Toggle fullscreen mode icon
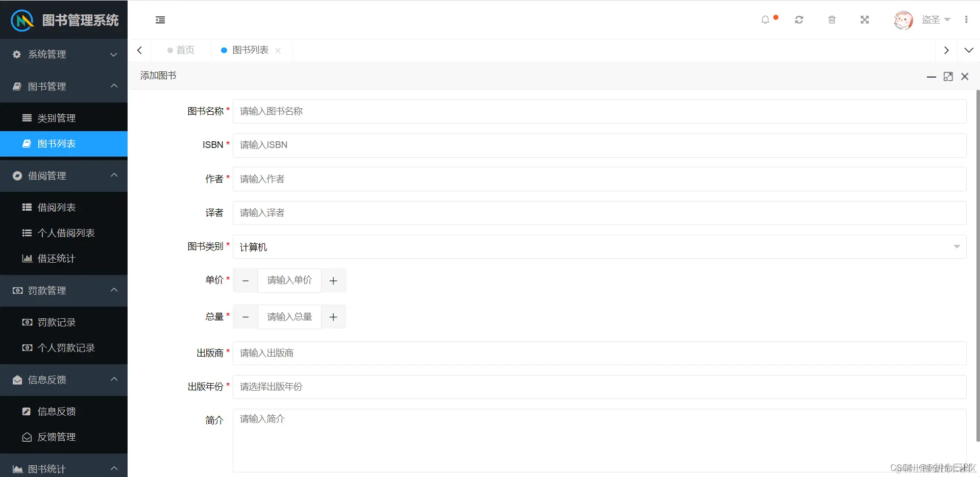Viewport: 980px width, 477px height. [x=865, y=20]
